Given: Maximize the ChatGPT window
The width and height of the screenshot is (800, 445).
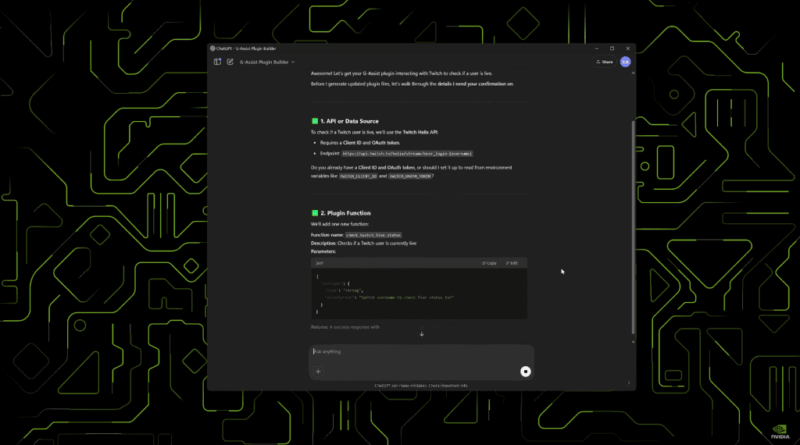Looking at the screenshot, I should [x=612, y=48].
